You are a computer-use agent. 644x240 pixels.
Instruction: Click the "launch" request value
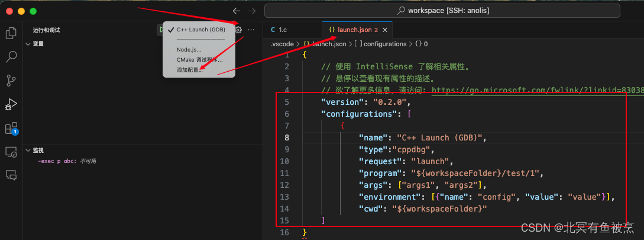click(429, 161)
